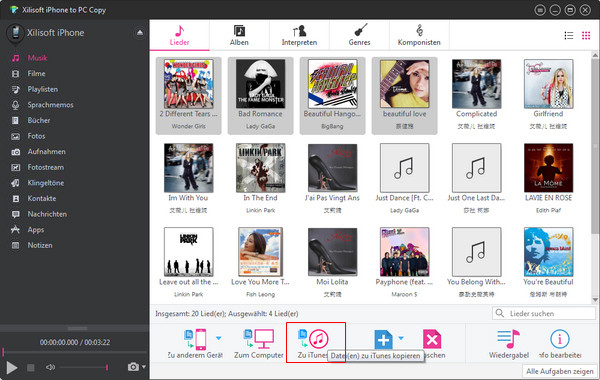Switch to the Alben tab
Image resolution: width=600 pixels, height=380 pixels.
[x=239, y=35]
